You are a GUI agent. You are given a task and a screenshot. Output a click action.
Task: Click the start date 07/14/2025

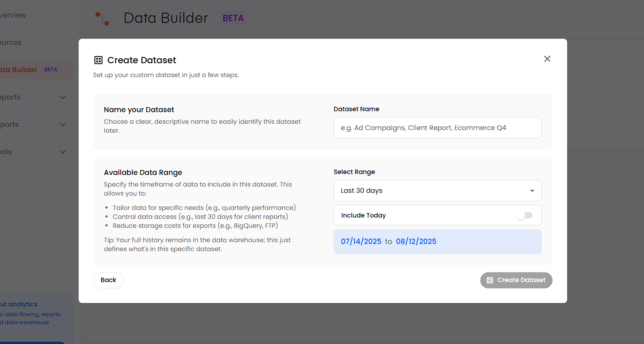click(361, 241)
